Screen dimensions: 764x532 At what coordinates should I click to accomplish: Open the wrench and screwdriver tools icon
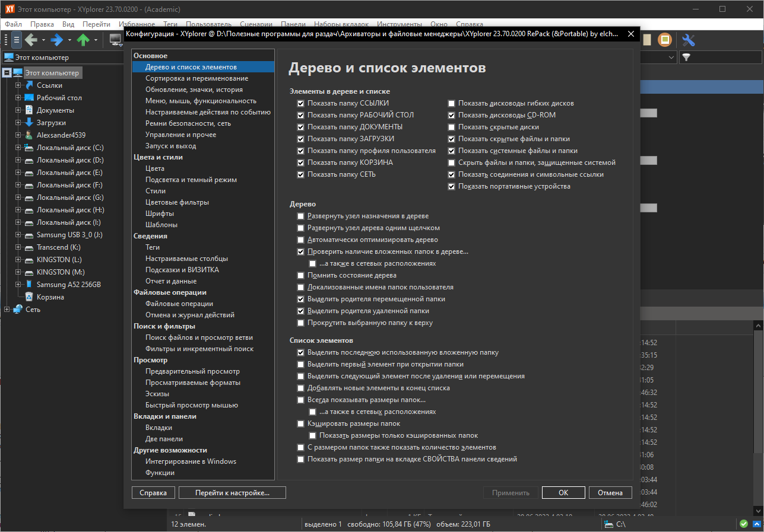[689, 40]
